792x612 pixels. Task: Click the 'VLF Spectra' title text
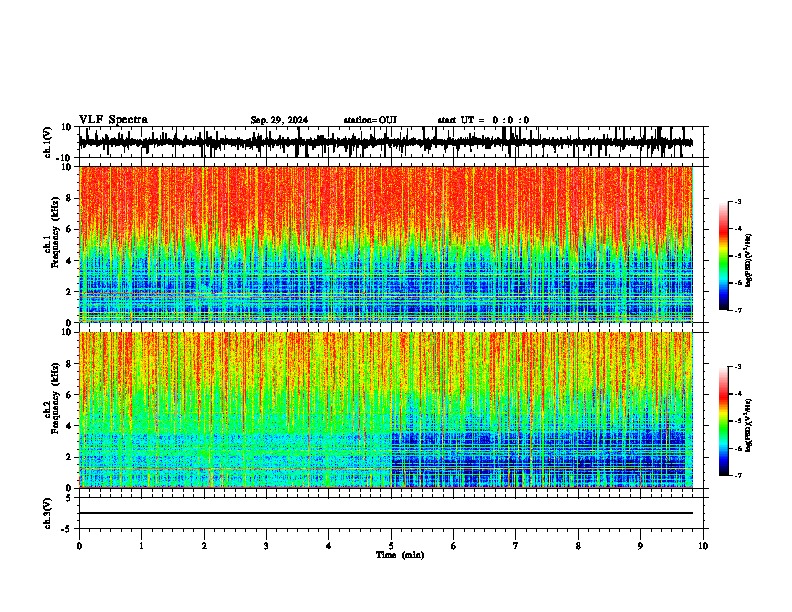point(113,120)
